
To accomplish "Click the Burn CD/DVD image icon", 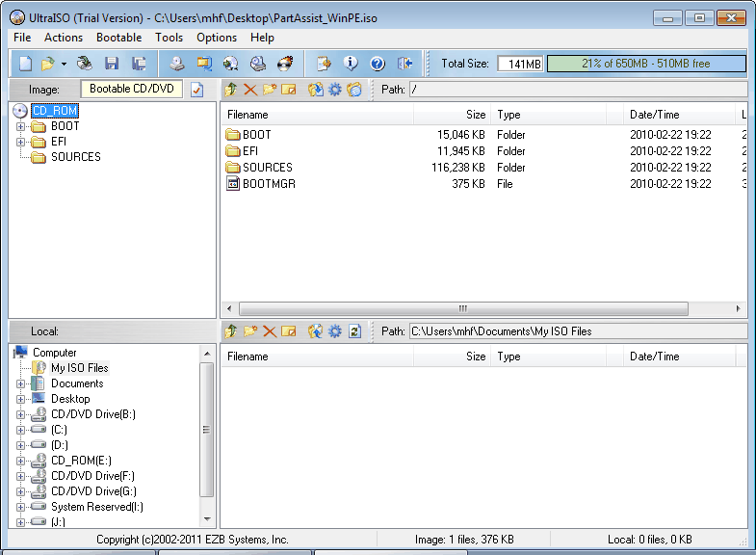I will (x=285, y=64).
